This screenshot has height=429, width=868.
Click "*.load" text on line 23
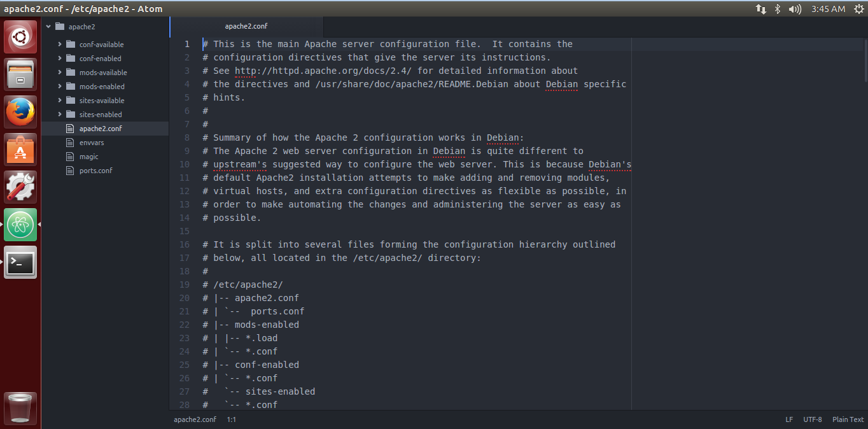pyautogui.click(x=262, y=338)
